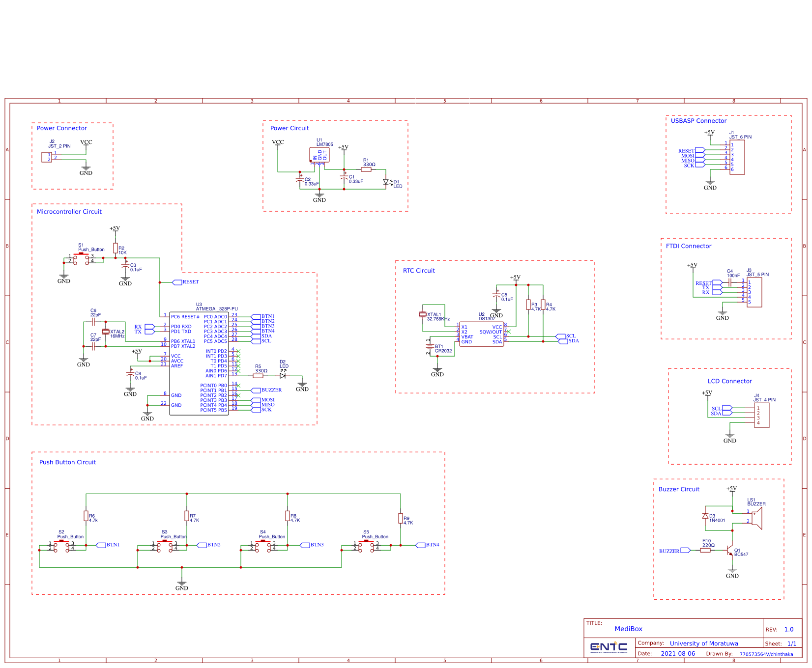The height and width of the screenshot is (668, 812).
Task: Click the "Push Button Circuit" section label
Action: click(67, 462)
